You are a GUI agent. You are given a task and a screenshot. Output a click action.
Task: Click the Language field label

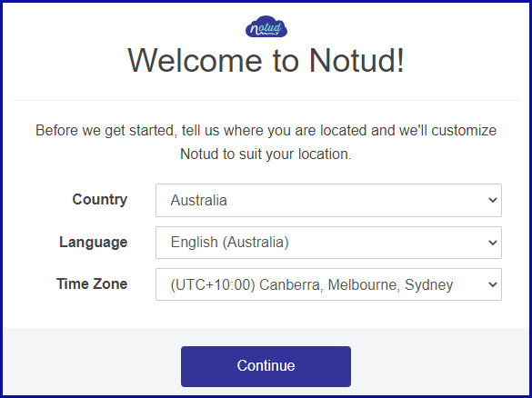pos(94,243)
